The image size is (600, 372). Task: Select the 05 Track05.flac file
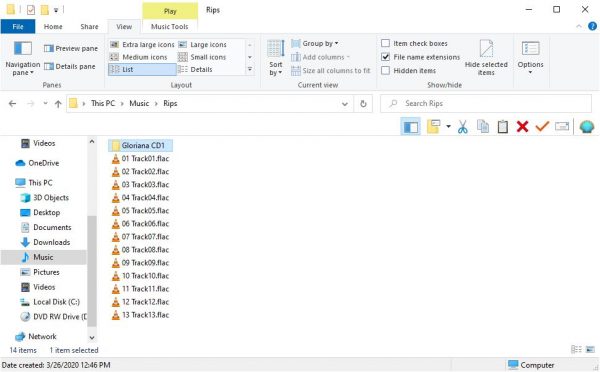pos(140,210)
